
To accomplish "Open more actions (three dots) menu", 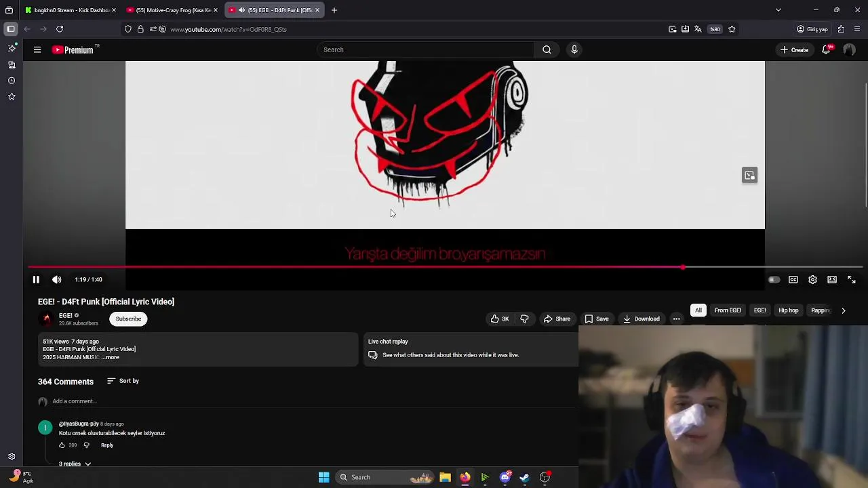I will tap(676, 319).
